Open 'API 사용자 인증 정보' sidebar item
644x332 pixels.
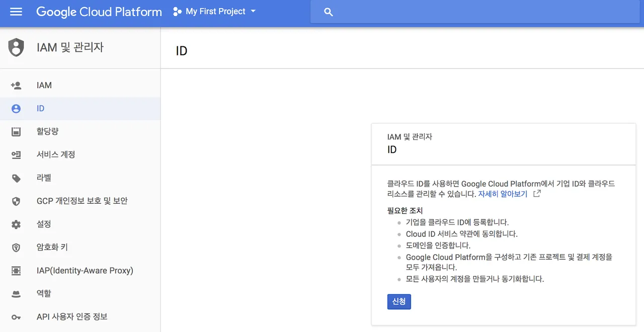80,316
